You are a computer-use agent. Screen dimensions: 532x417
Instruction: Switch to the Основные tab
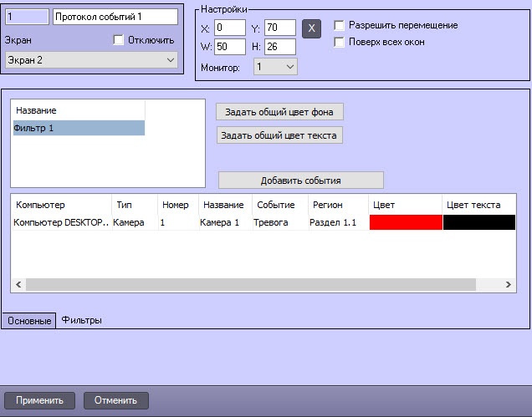(x=29, y=321)
